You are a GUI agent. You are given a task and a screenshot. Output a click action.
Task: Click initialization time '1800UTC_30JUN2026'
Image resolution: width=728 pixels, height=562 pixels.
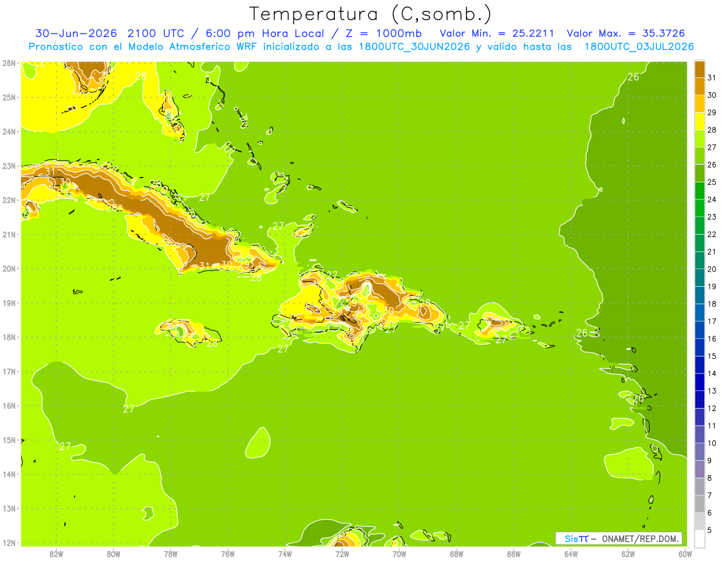414,47
